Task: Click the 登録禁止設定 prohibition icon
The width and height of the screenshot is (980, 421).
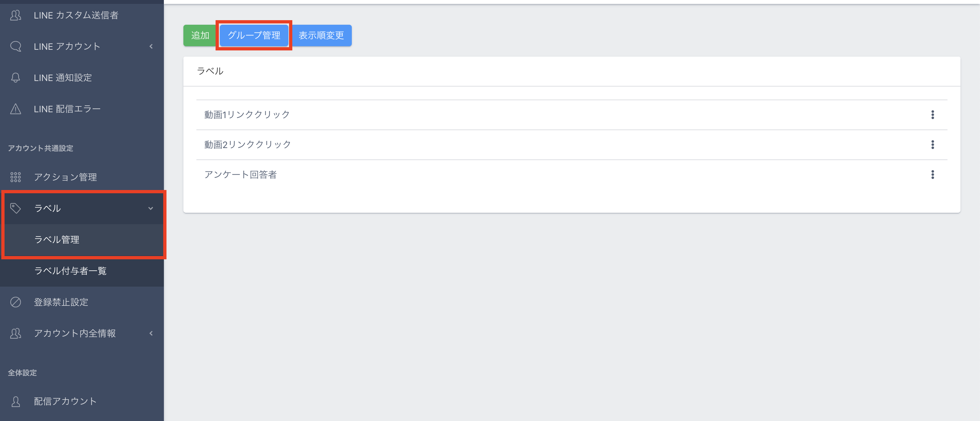Action: [16, 302]
